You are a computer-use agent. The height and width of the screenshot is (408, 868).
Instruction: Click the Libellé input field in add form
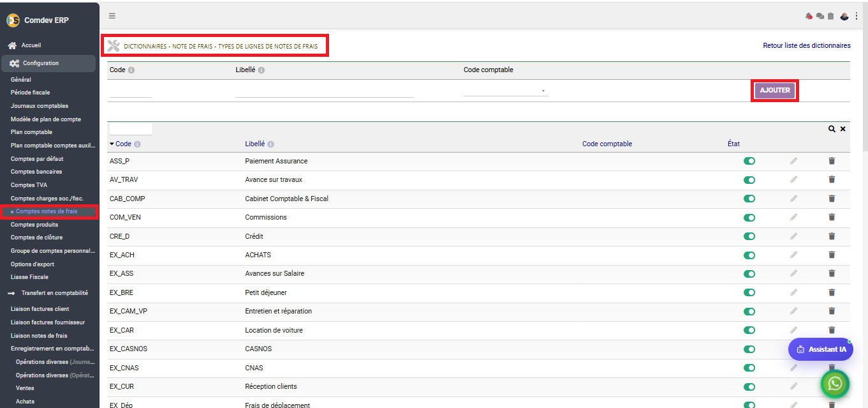coord(325,91)
